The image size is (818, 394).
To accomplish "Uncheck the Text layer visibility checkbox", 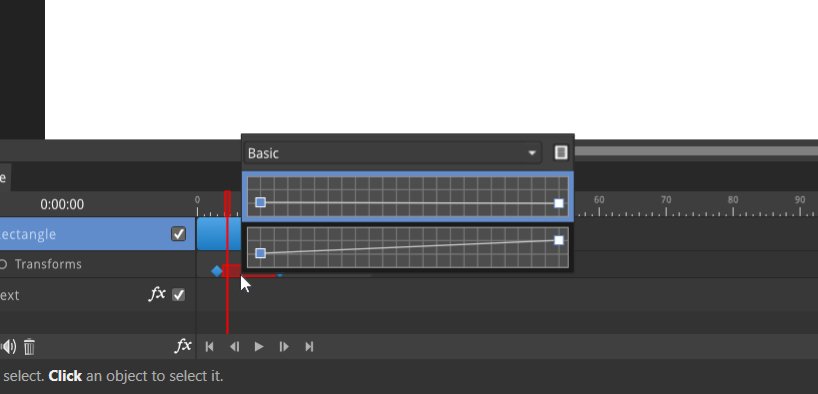I will click(178, 295).
